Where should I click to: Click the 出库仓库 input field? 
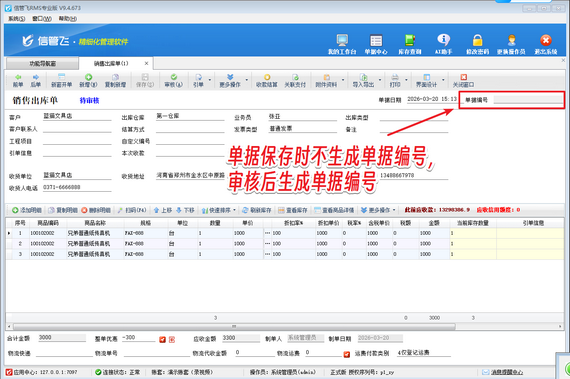(190, 116)
